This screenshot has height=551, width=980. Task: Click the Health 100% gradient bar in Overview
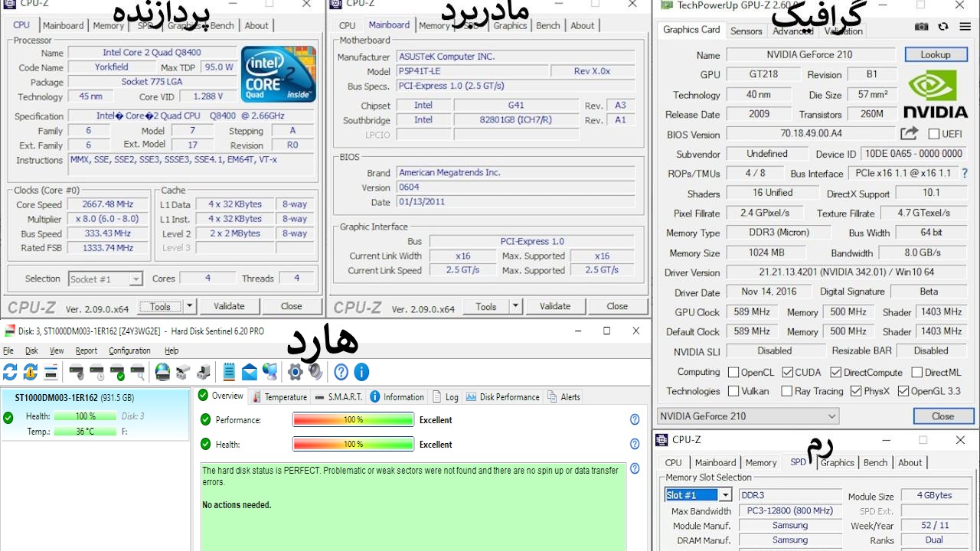pos(353,444)
